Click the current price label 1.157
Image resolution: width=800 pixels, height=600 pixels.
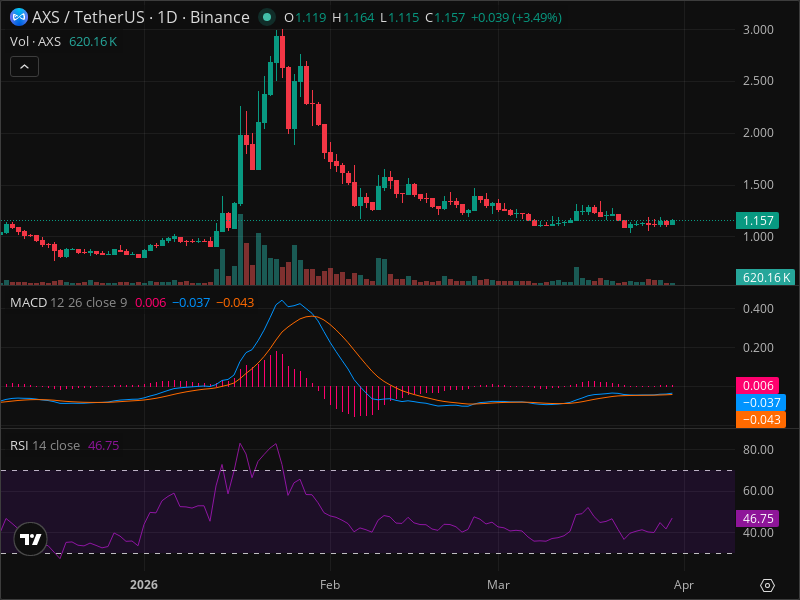pos(757,220)
